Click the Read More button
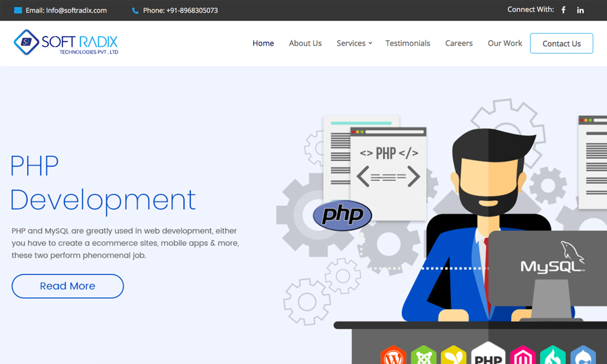Screen dimensions: 607x364 (67, 286)
